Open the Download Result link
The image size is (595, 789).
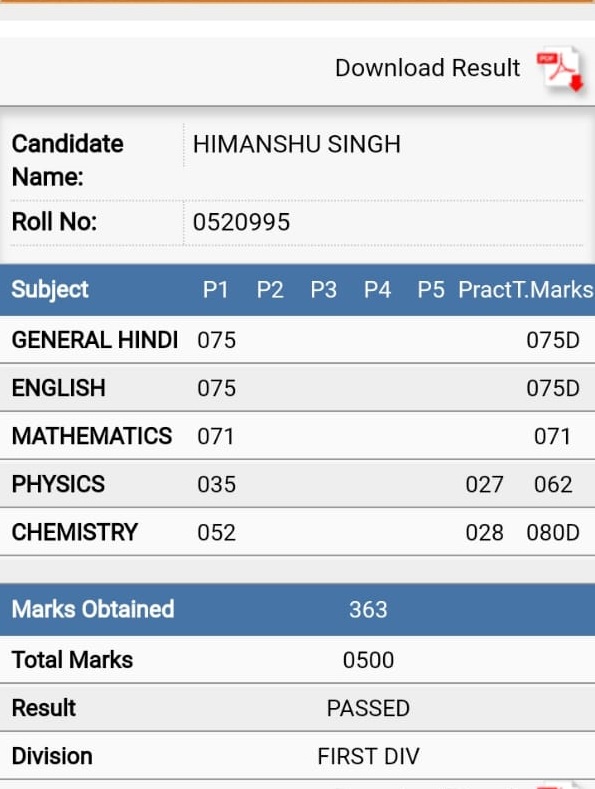tap(427, 68)
